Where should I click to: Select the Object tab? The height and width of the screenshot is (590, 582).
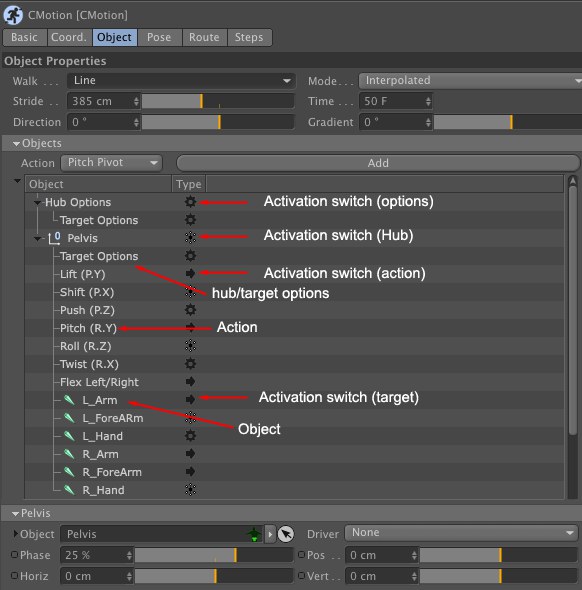pos(114,37)
